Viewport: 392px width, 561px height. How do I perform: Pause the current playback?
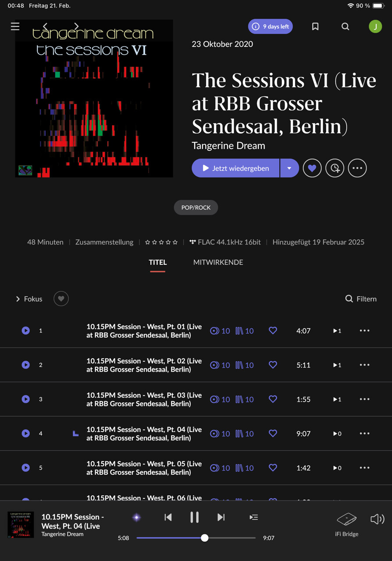(x=194, y=518)
